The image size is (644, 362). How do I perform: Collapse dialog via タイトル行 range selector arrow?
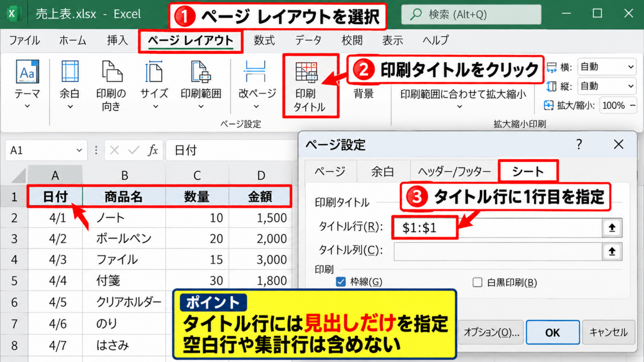(x=612, y=228)
